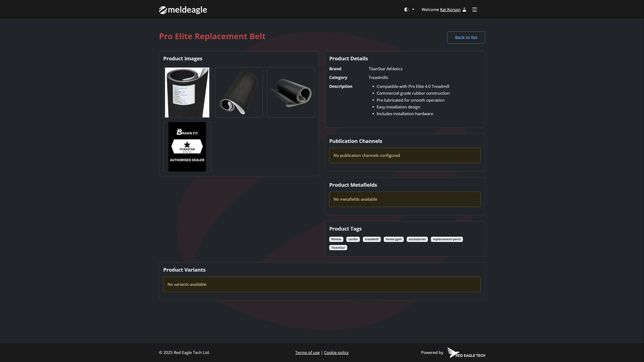Click 'No metafields available' notice
This screenshot has height=362, width=644.
pos(405,199)
